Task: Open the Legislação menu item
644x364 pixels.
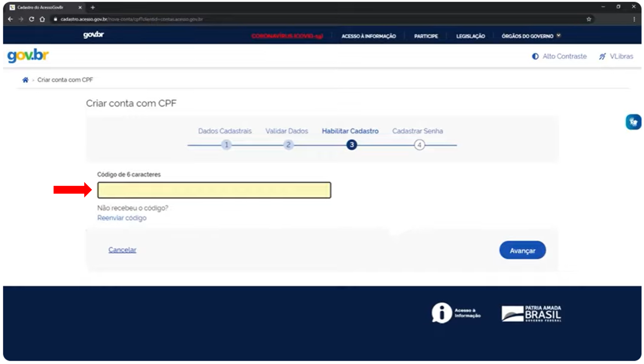Action: (470, 36)
